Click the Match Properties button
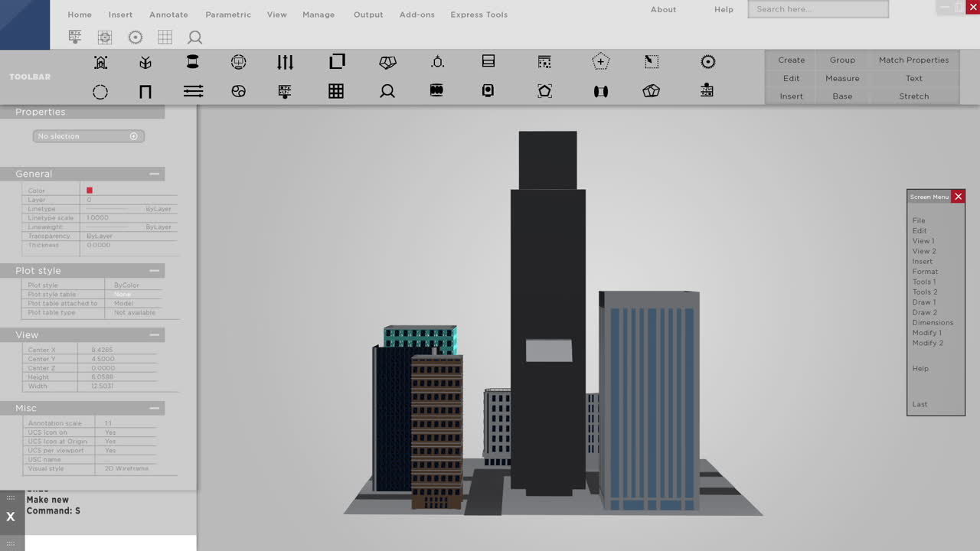Image resolution: width=980 pixels, height=551 pixels. click(913, 60)
